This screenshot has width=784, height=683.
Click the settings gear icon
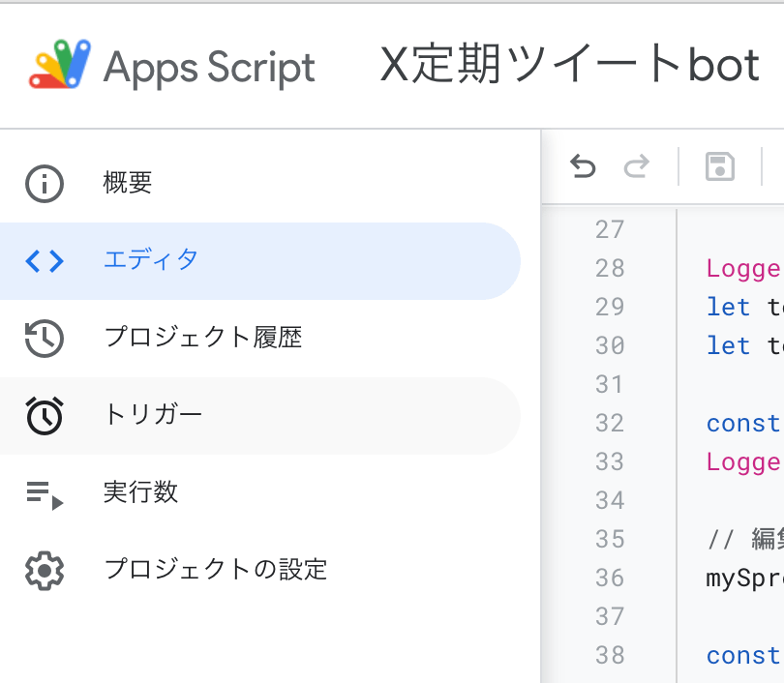coord(45,571)
